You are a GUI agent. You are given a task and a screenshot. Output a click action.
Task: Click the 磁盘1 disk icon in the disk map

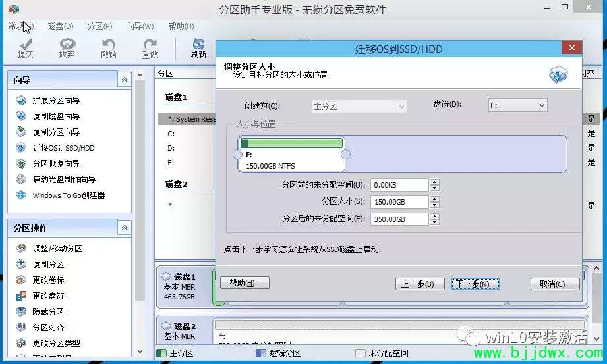tap(166, 276)
